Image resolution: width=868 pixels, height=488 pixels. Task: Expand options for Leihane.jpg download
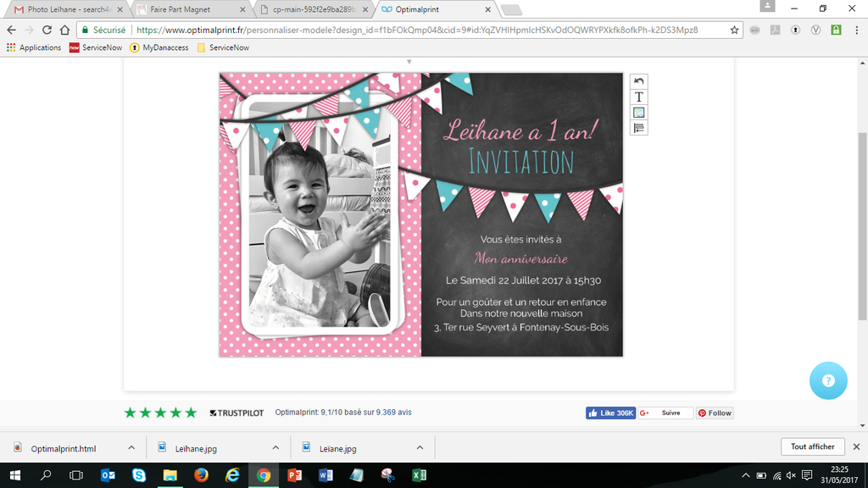(275, 447)
